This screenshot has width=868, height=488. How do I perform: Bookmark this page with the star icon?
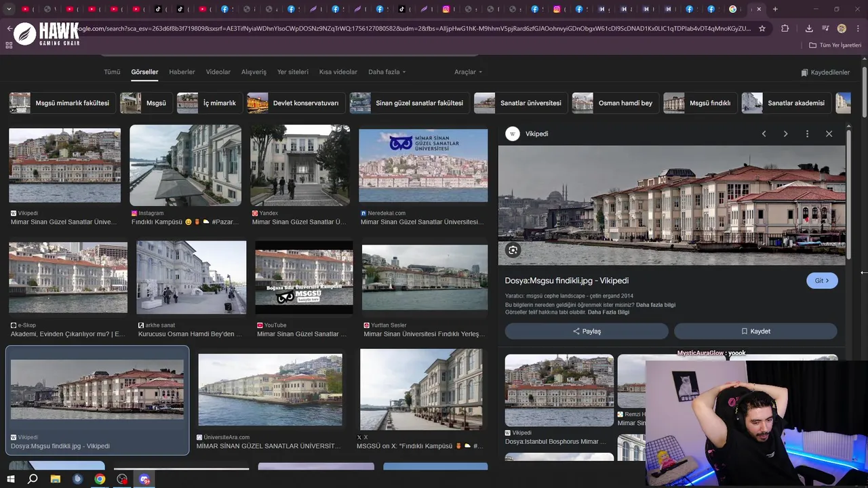[762, 28]
